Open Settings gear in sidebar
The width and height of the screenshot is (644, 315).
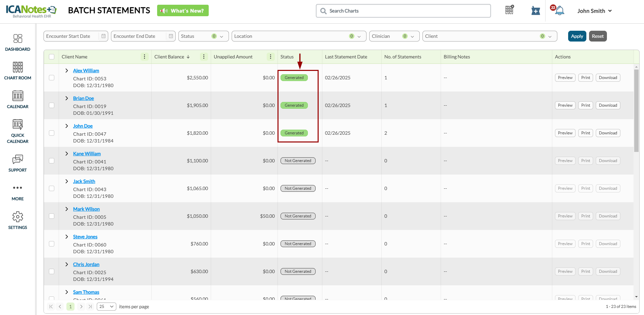(x=18, y=221)
